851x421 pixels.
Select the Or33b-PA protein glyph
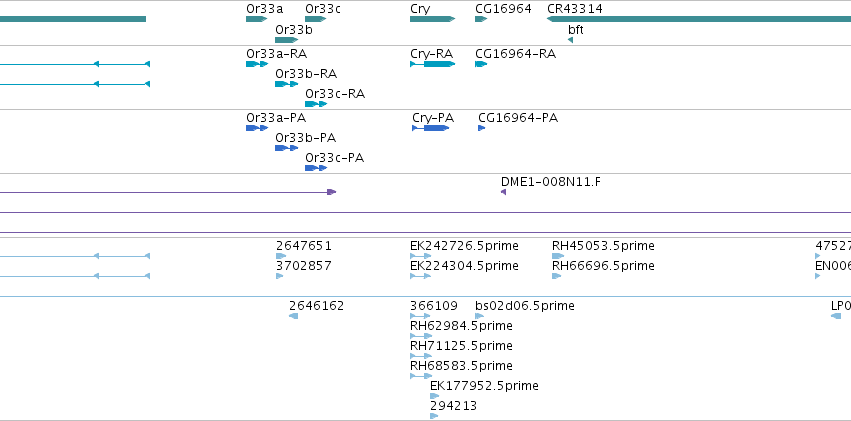click(287, 148)
